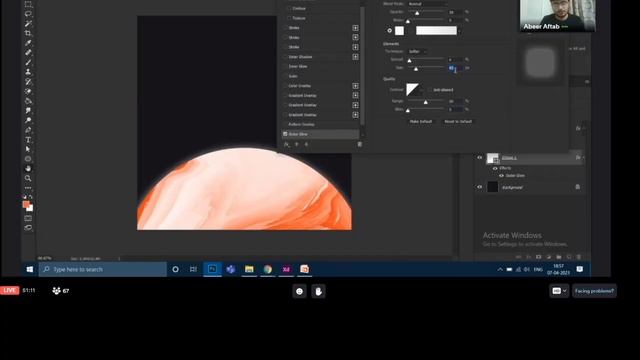Enable the Pattern Overlay checkbox

coord(285,124)
